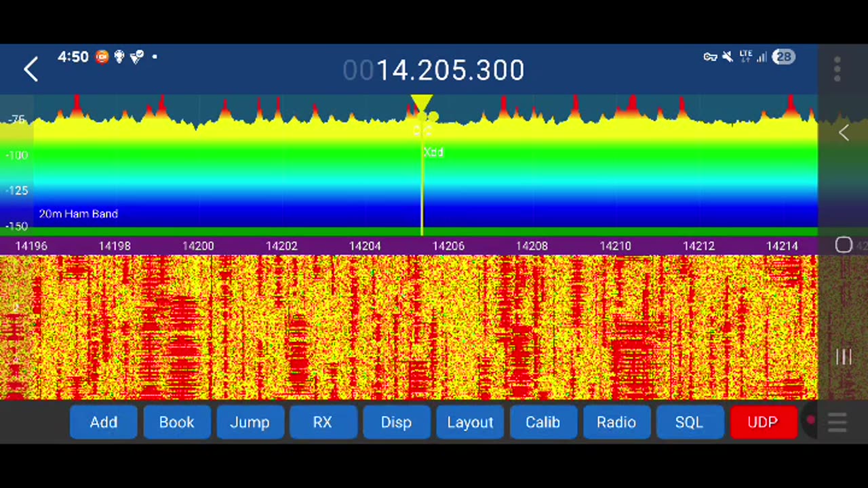Tap the Jump button

(x=250, y=422)
